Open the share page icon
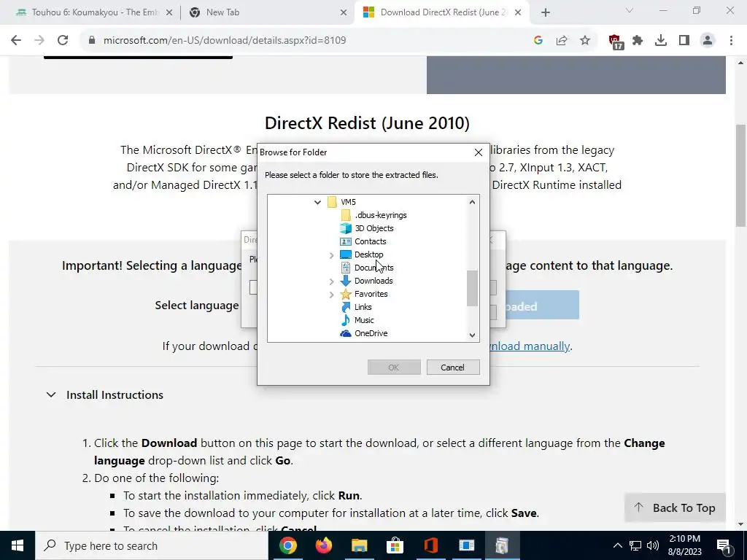747x560 pixels. [x=562, y=41]
